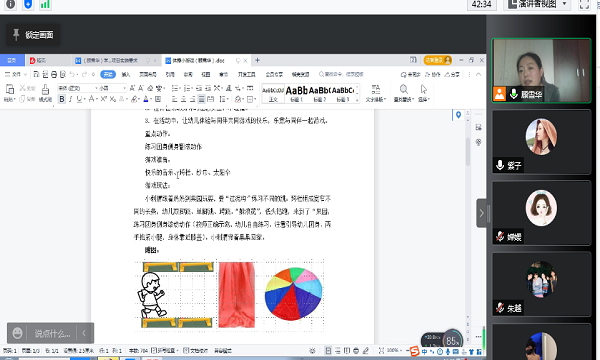Collapse the chat input bar arrow
Screen dimensions: 600x360
point(84,333)
